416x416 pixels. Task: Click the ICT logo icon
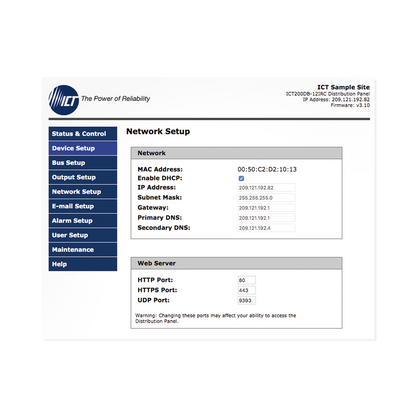click(64, 100)
